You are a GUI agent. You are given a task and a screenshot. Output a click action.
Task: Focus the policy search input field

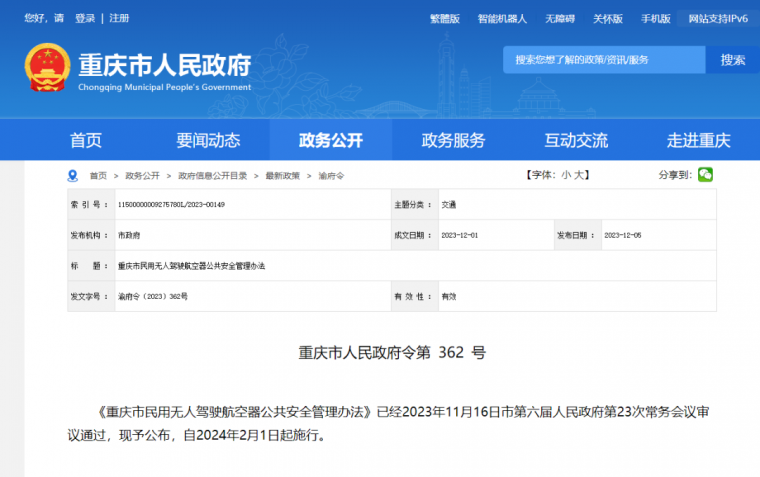pos(604,60)
